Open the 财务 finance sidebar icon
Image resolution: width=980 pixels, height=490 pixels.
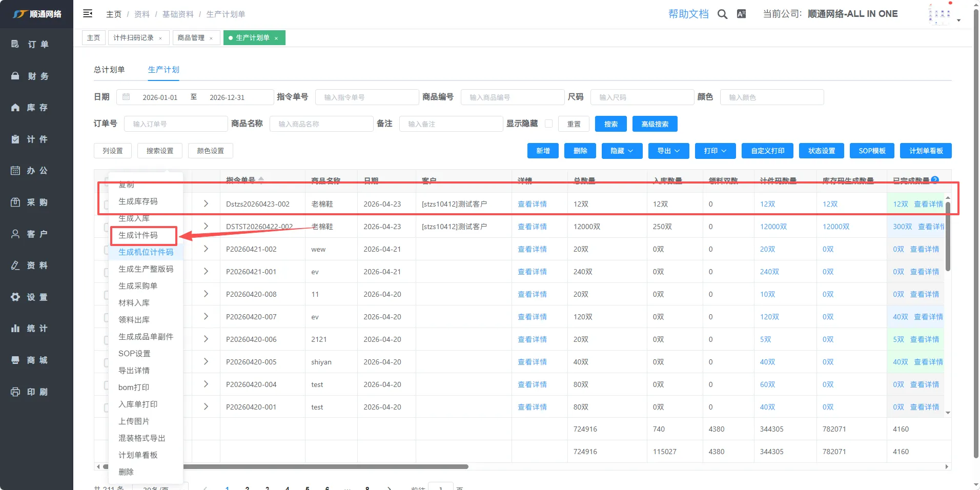[15, 76]
